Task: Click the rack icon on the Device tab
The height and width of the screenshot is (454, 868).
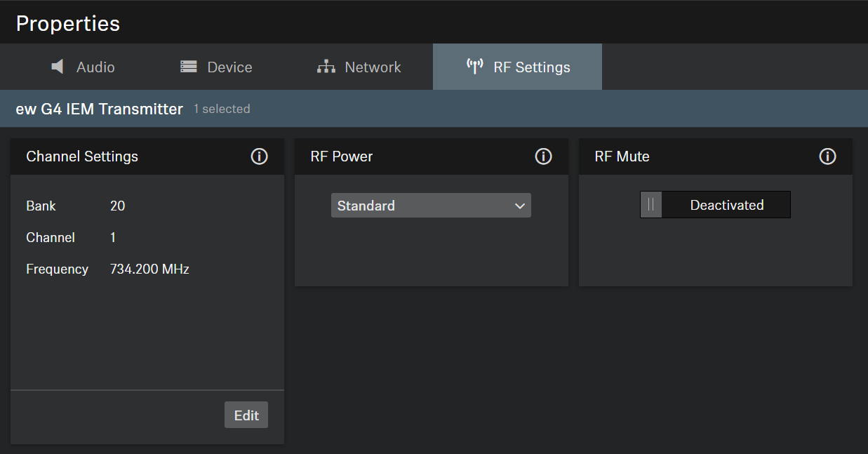Action: pos(188,67)
